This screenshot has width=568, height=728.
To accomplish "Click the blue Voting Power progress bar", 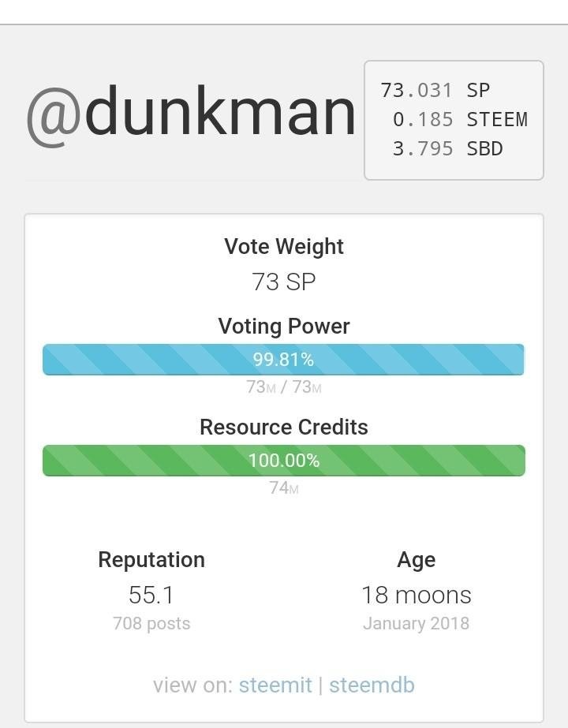I will point(283,360).
